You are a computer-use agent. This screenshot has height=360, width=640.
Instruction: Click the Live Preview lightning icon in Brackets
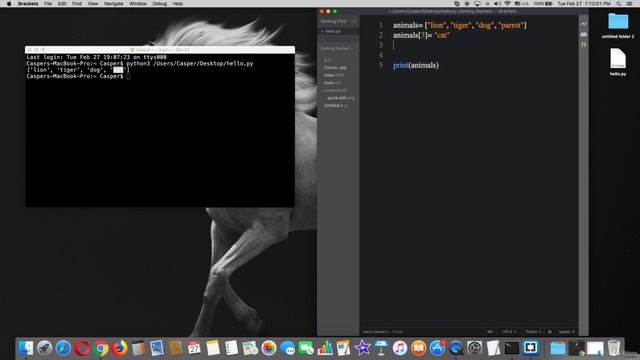(x=584, y=24)
